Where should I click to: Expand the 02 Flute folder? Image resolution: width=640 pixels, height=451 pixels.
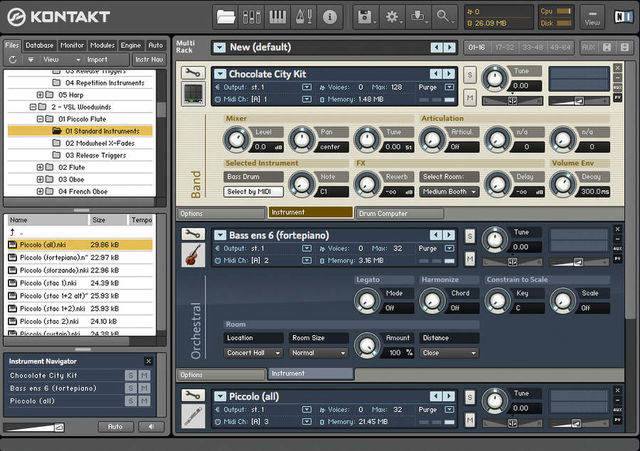40,167
